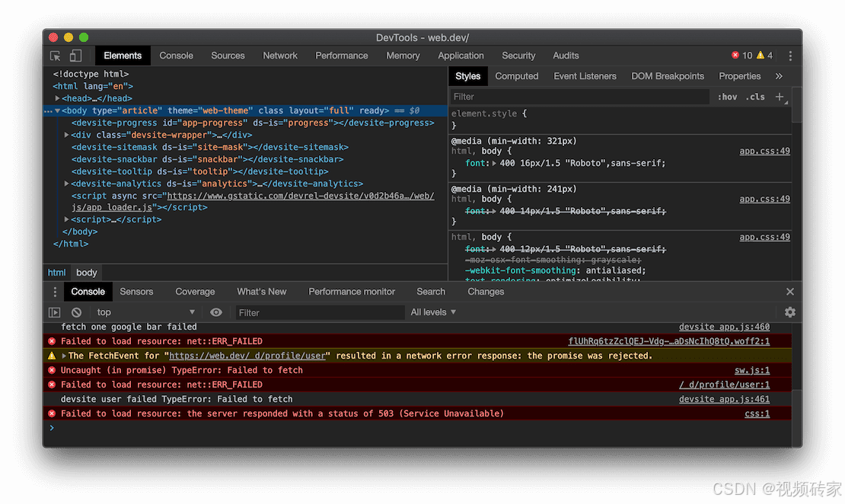Screen dimensions: 845x504
Task: Select the devsite-tooltip element row
Action: pyautogui.click(x=200, y=171)
